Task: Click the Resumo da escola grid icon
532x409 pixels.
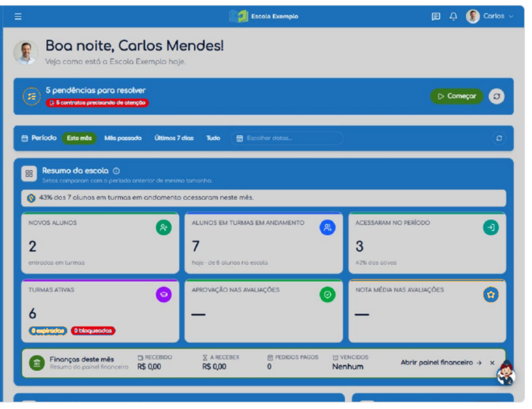Action: click(x=29, y=174)
